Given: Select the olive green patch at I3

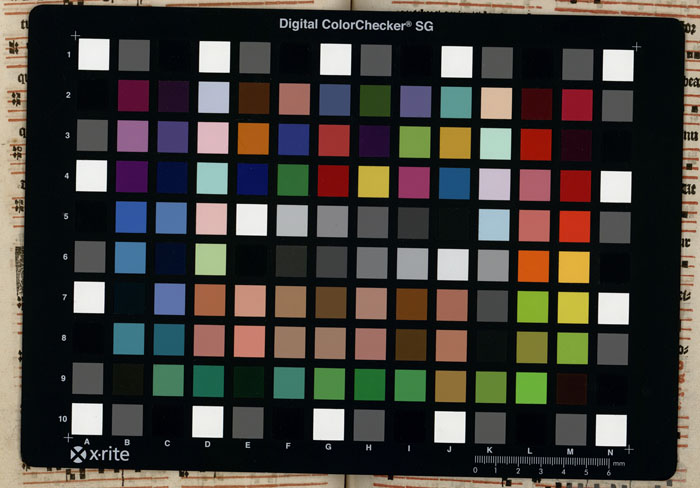Looking at the screenshot, I should 415,142.
